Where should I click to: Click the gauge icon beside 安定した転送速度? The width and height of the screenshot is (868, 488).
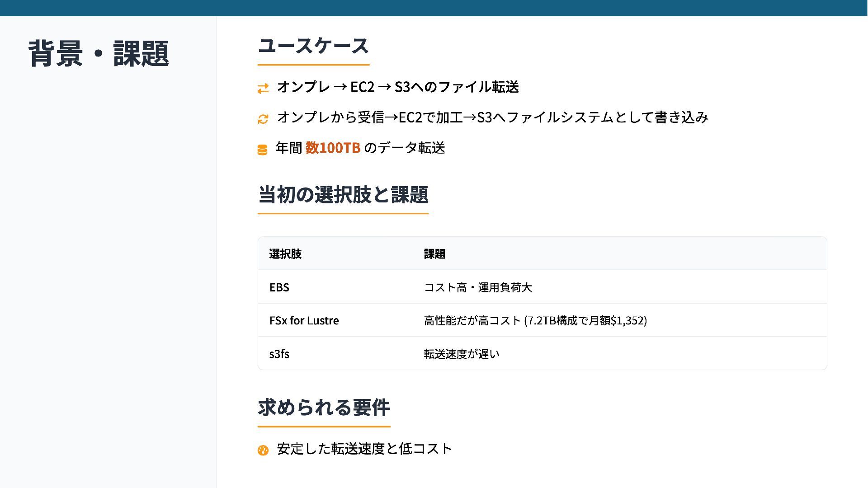(263, 450)
